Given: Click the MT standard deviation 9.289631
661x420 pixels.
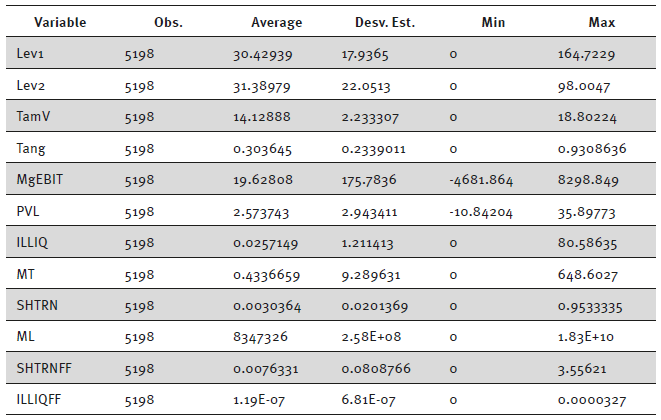Looking at the screenshot, I should pos(370,276).
